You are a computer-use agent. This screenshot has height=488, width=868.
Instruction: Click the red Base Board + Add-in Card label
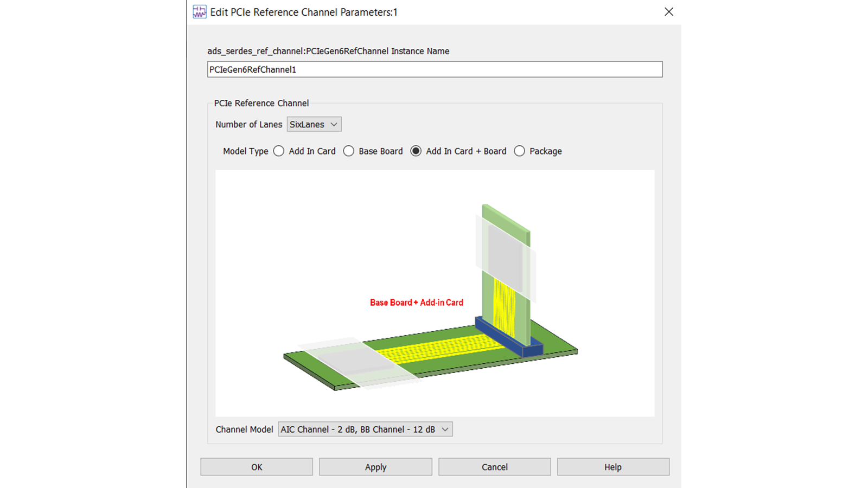[417, 303]
